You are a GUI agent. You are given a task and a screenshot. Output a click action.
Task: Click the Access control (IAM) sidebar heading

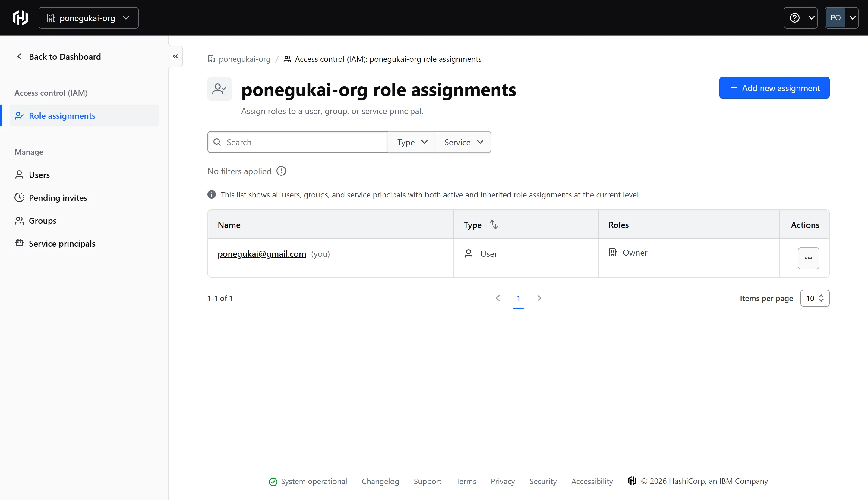[51, 93]
